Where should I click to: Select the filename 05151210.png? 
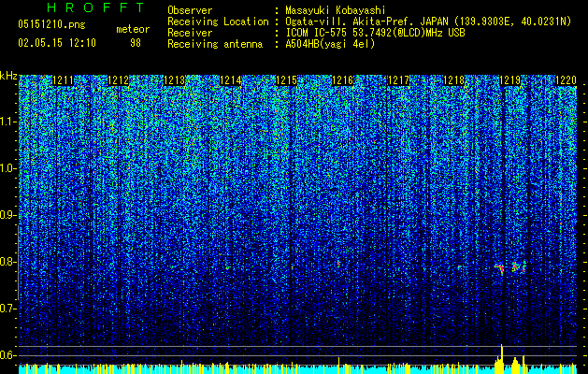click(x=51, y=24)
